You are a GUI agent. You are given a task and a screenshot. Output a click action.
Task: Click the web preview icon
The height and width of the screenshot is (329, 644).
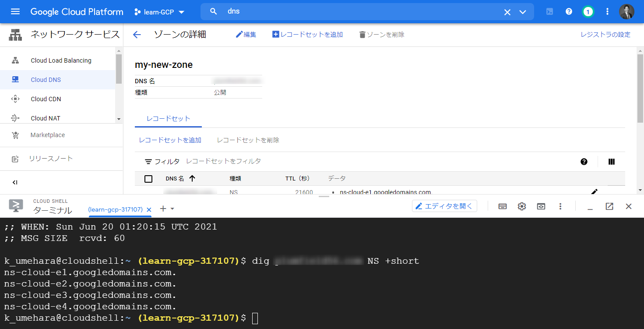click(541, 206)
